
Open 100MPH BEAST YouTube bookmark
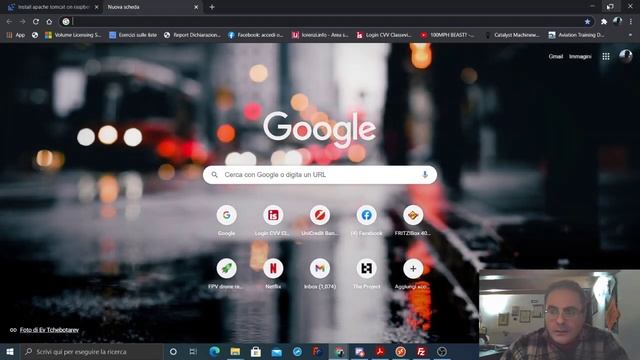(447, 35)
